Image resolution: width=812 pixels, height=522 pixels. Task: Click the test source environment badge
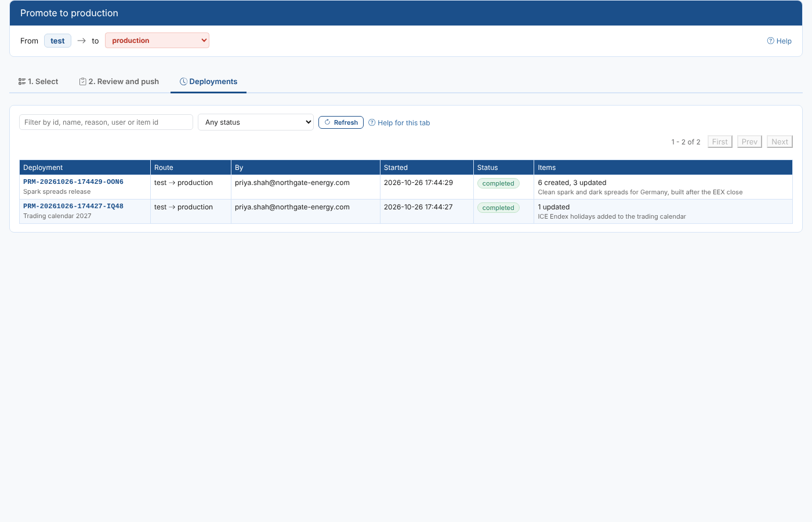[57, 41]
